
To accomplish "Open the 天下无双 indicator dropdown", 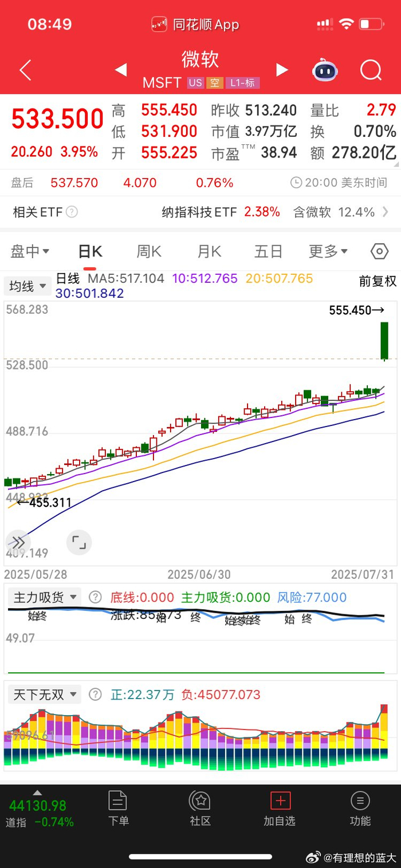I will pyautogui.click(x=45, y=695).
